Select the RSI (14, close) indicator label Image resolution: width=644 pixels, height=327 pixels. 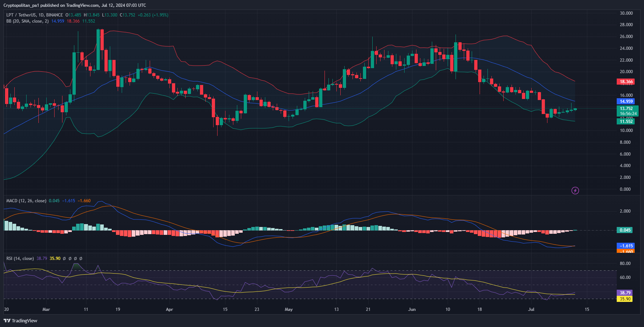20,259
